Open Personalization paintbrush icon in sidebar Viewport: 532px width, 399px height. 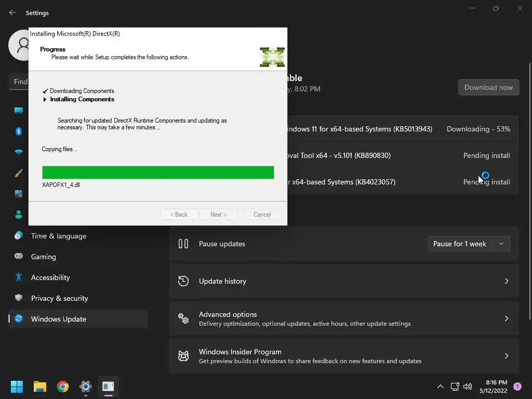click(x=19, y=173)
